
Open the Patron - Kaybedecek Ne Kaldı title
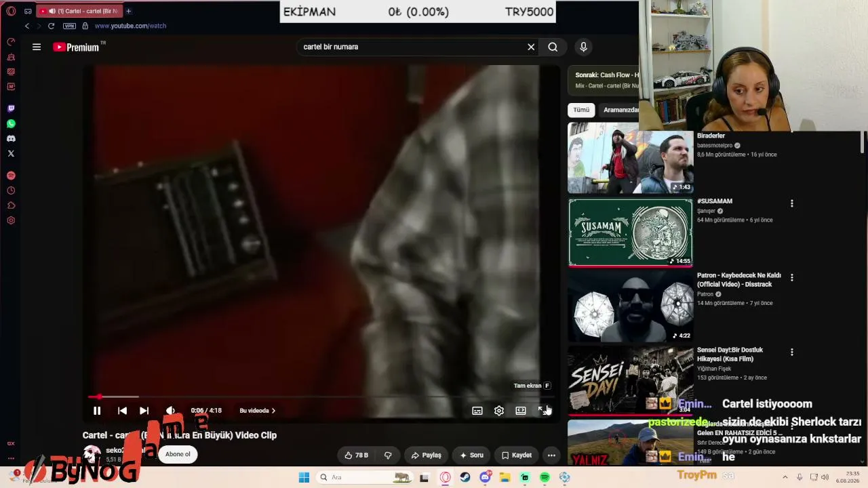739,280
